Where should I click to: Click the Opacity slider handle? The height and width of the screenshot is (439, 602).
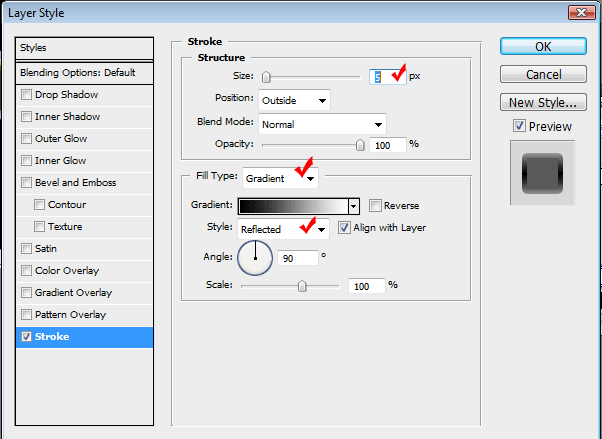coord(360,145)
